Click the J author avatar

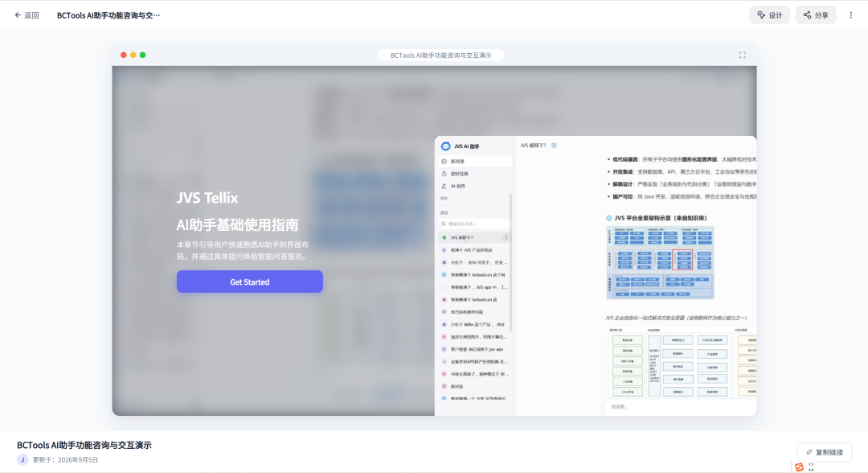pyautogui.click(x=23, y=459)
